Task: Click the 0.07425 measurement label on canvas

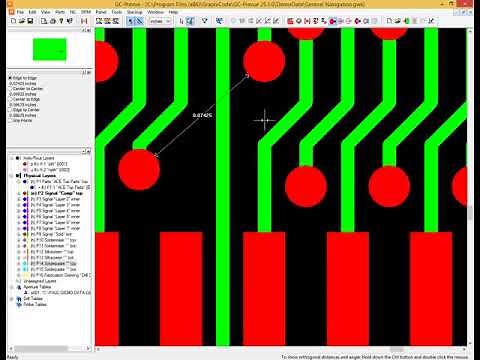Action: click(x=202, y=115)
